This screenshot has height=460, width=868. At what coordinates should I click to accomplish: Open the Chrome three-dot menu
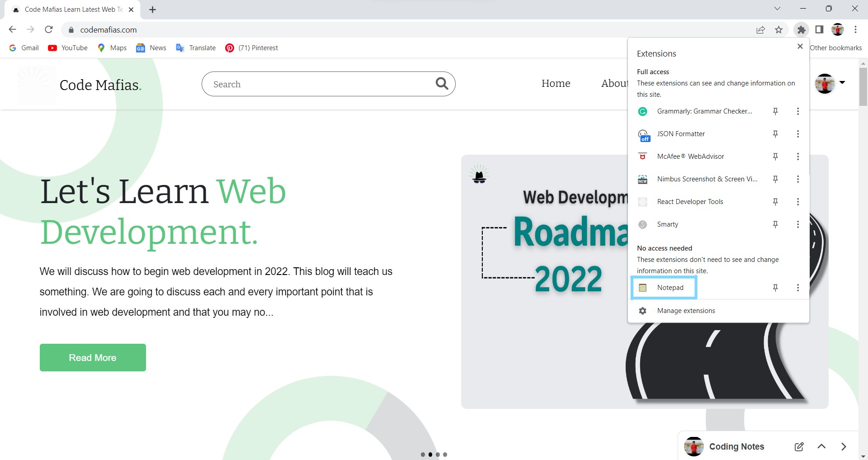click(855, 30)
